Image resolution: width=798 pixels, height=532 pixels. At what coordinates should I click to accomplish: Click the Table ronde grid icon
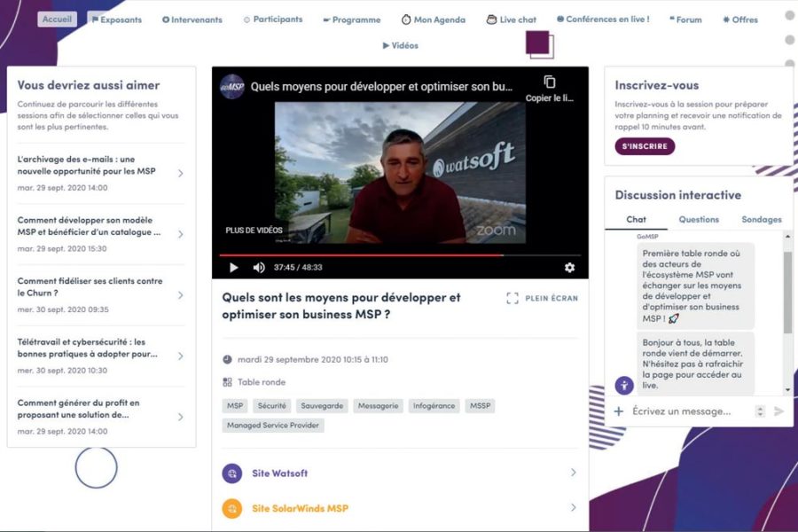pos(227,382)
